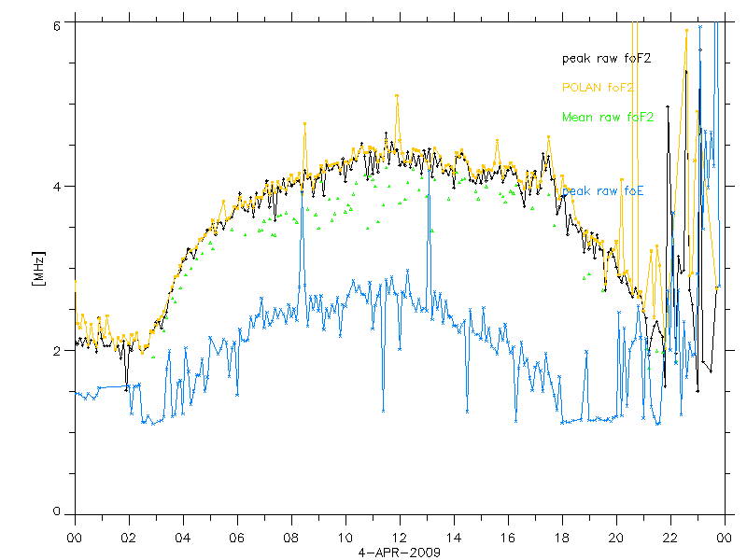
Task: Click the x-axis tick label '20'
Action: [616, 539]
